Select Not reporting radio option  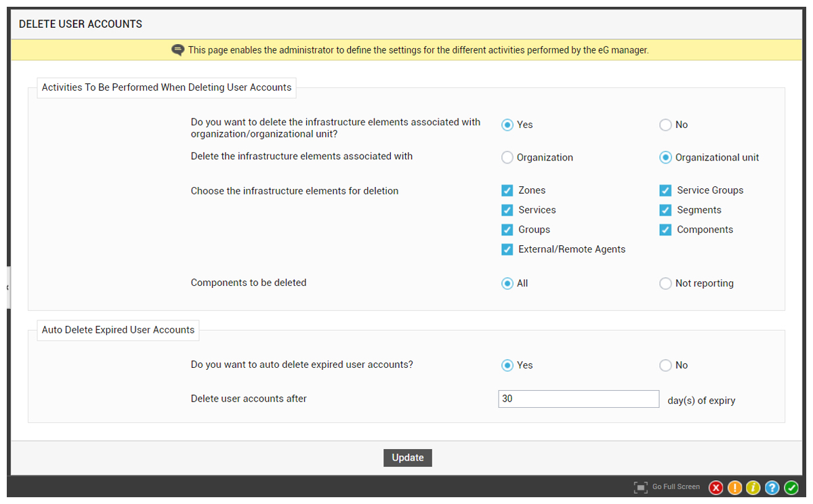[x=665, y=283]
